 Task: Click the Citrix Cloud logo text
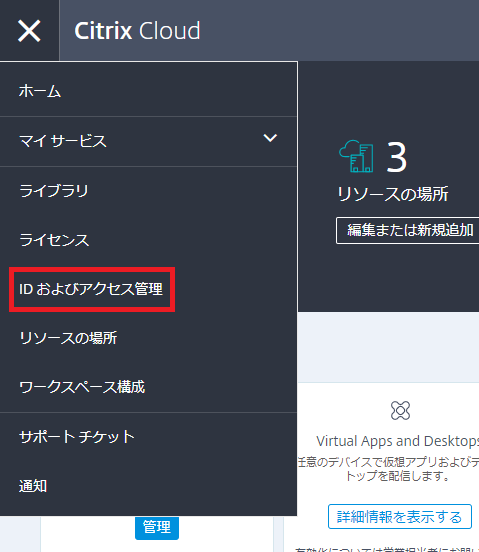pyautogui.click(x=137, y=31)
